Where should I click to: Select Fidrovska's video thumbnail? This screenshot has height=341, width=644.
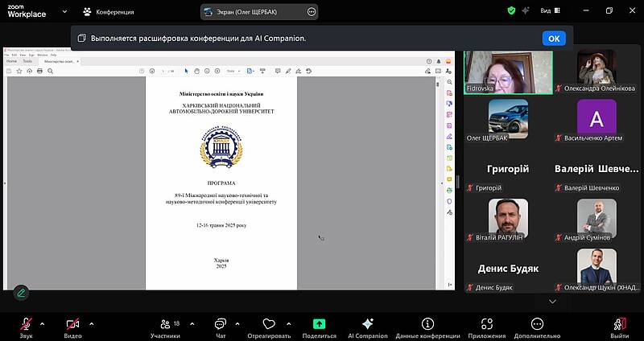click(508, 71)
